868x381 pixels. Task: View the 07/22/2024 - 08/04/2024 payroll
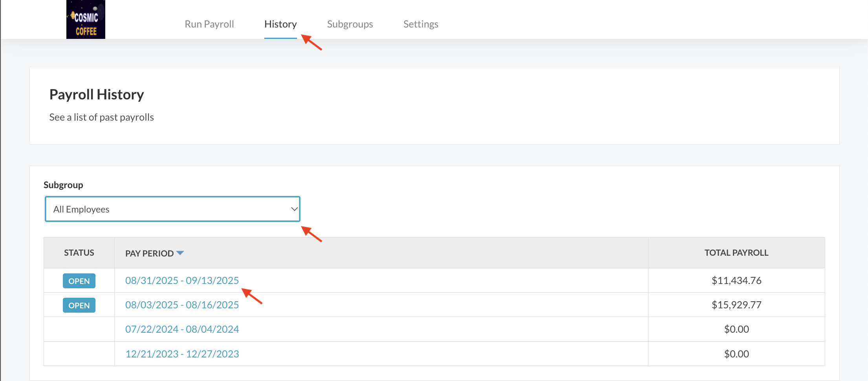click(182, 329)
